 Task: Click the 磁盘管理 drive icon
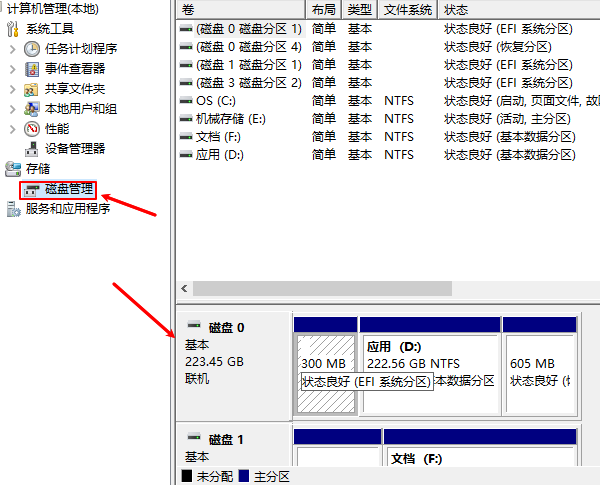pyautogui.click(x=31, y=189)
